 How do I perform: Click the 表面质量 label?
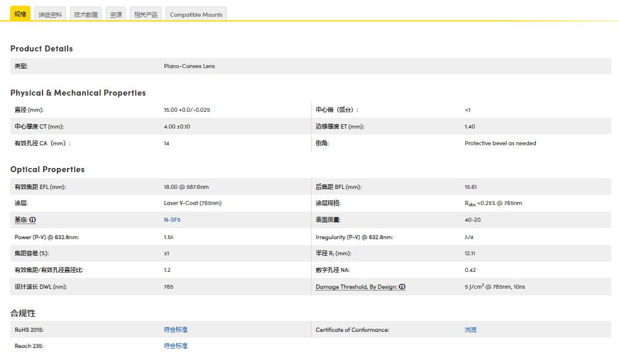[328, 220]
